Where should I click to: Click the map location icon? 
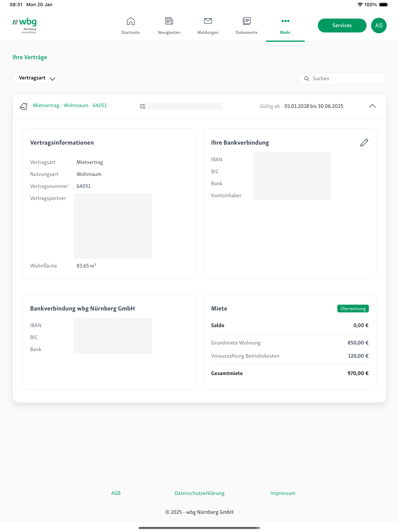pos(143,106)
